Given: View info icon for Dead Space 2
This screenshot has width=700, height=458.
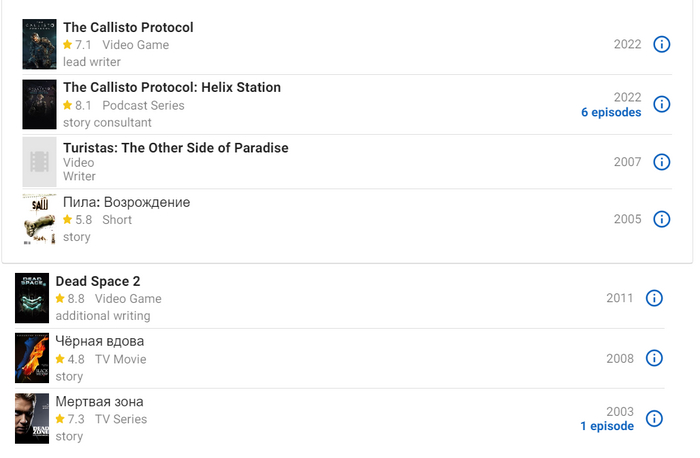Looking at the screenshot, I should click(654, 298).
